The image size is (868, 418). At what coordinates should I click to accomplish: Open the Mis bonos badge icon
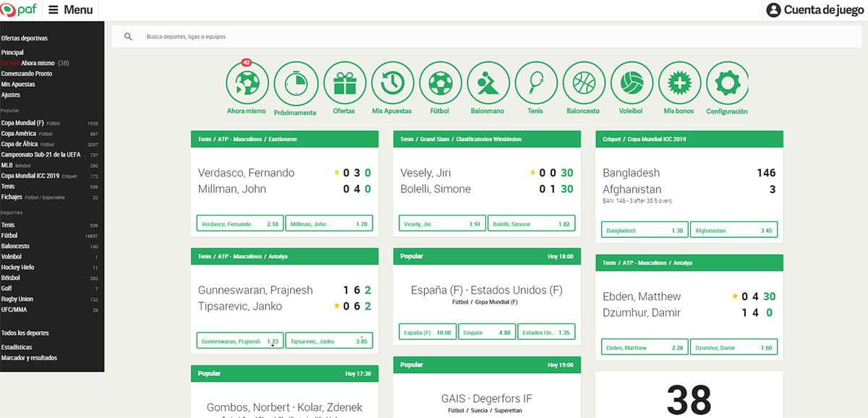point(679,83)
